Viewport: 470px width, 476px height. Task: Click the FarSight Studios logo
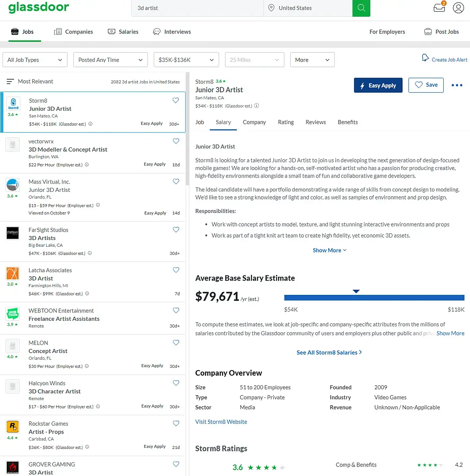pos(13,233)
